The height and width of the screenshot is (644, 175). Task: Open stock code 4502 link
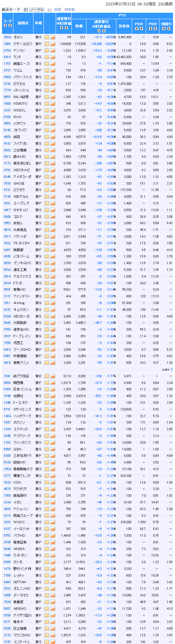(7, 137)
